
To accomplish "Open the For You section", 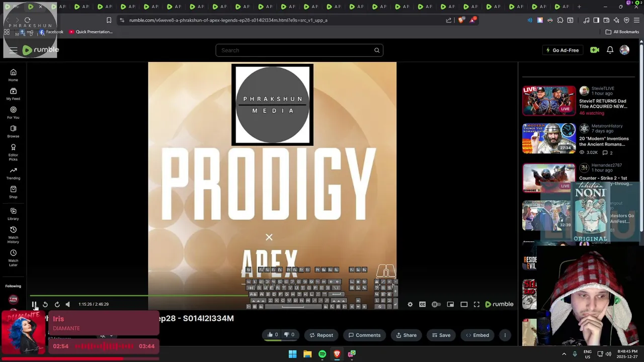I will point(13,112).
